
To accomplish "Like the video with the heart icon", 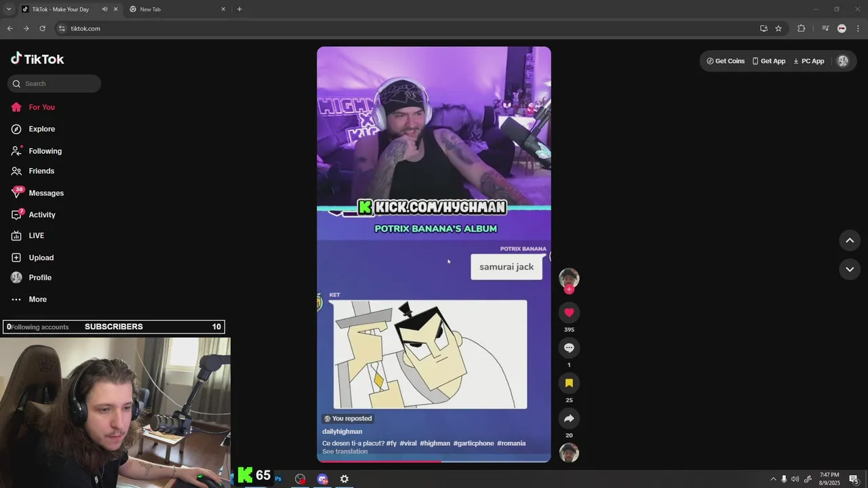I will coord(569,312).
